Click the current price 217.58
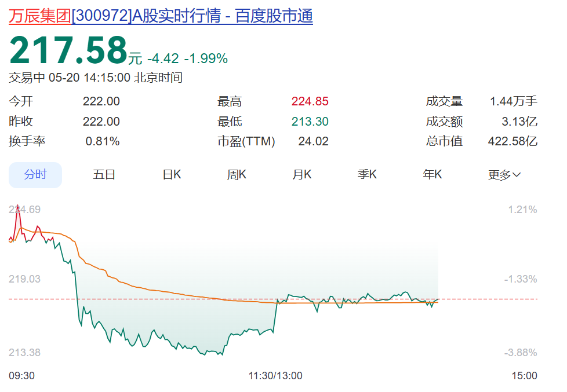Screen dimensions: 567x392 point(68,50)
